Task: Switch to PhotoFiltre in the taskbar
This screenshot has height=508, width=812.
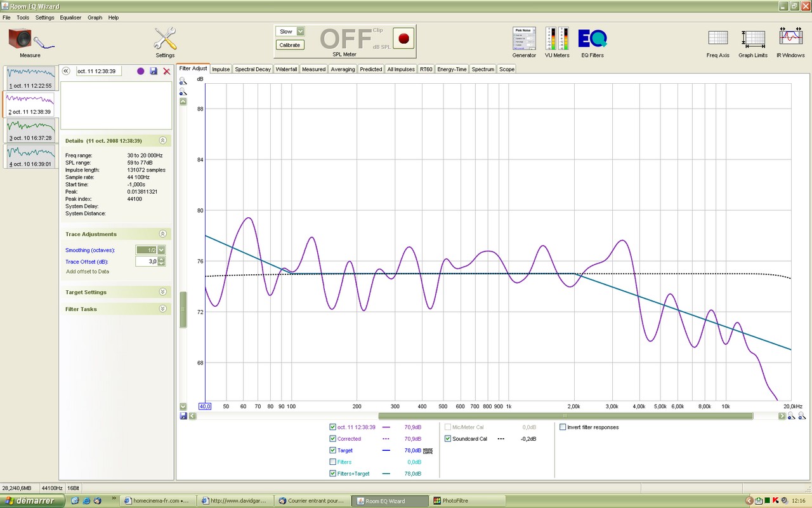Action: point(466,501)
